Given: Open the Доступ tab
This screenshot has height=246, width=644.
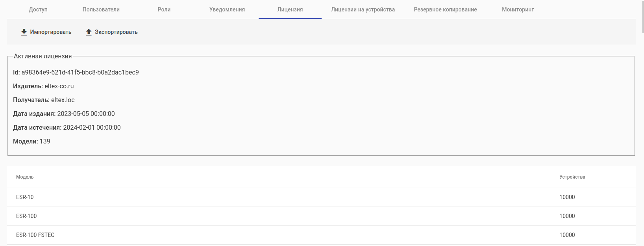Looking at the screenshot, I should 38,9.
